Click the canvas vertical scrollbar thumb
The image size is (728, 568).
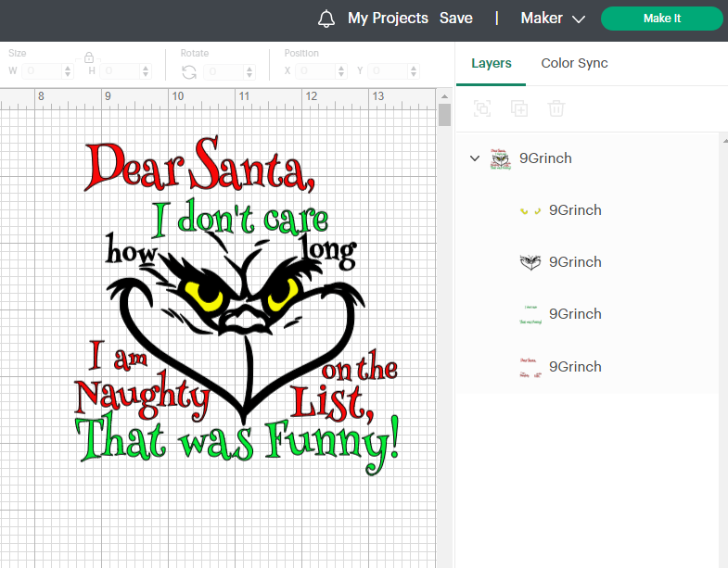pyautogui.click(x=445, y=115)
